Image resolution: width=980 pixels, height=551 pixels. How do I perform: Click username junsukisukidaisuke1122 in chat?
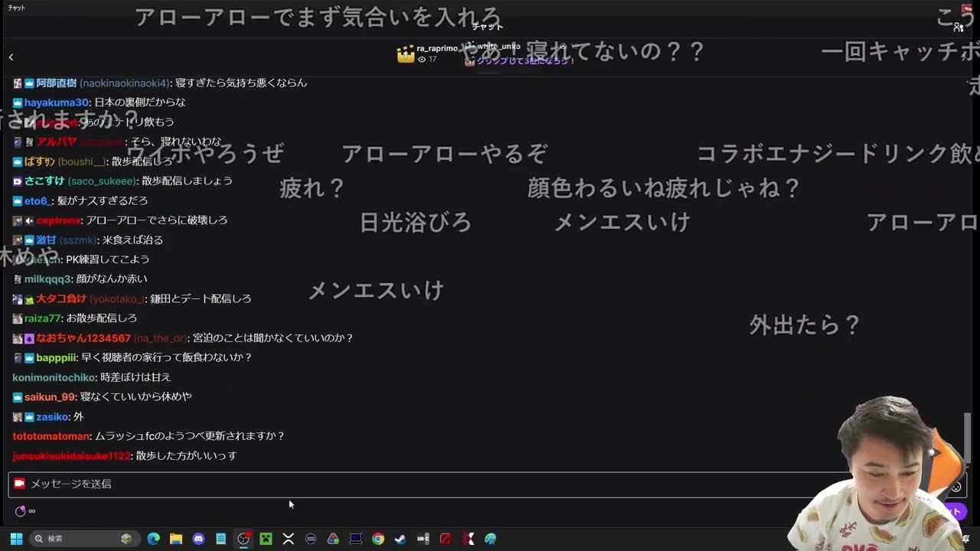[72, 456]
